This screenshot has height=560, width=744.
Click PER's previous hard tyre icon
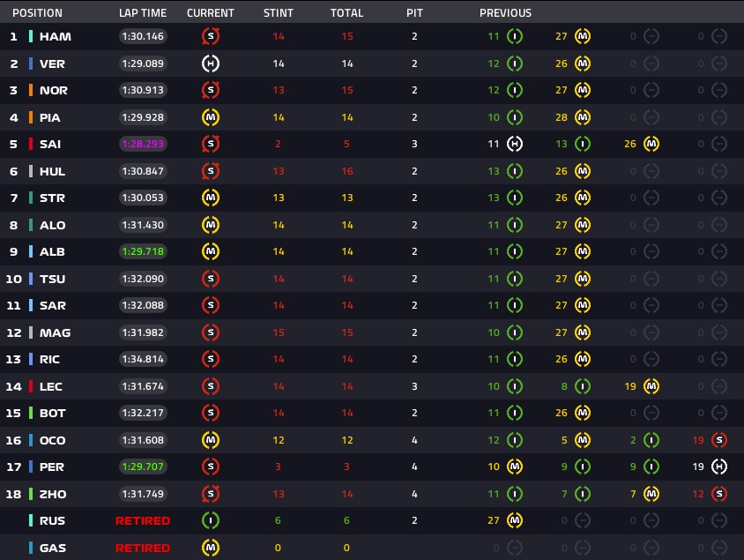(719, 467)
